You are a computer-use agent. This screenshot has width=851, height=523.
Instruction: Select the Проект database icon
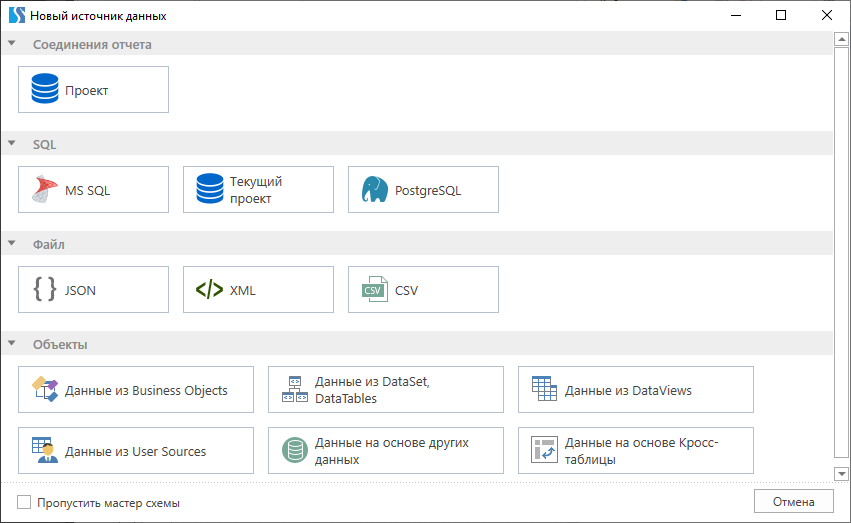(45, 90)
